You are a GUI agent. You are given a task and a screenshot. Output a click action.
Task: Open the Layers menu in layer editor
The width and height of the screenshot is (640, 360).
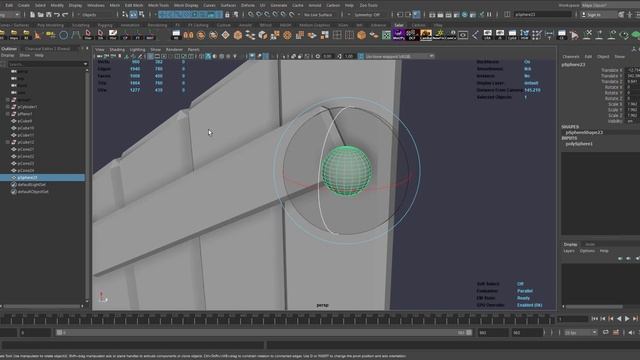pos(569,251)
